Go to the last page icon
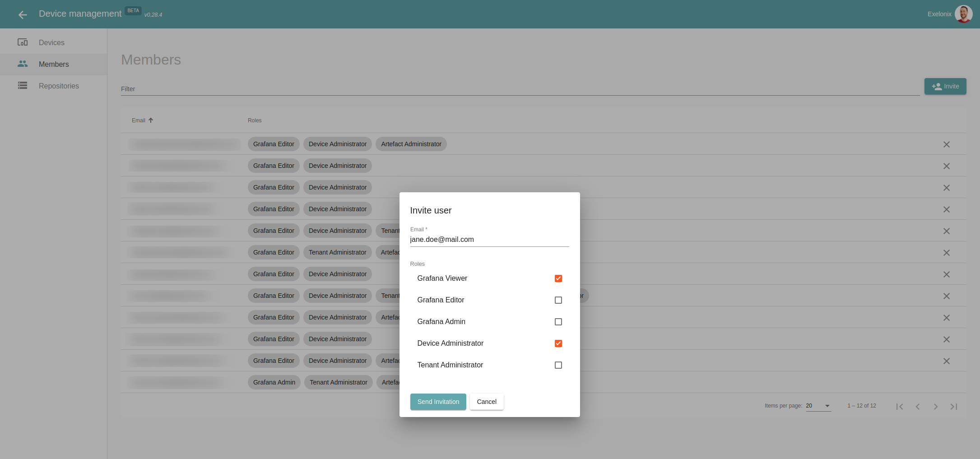The image size is (980, 459). pyautogui.click(x=954, y=407)
